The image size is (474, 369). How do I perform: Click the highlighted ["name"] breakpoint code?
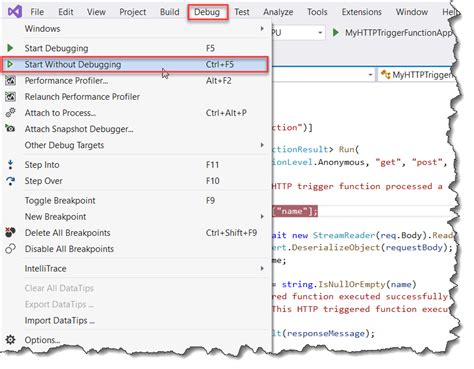(295, 211)
